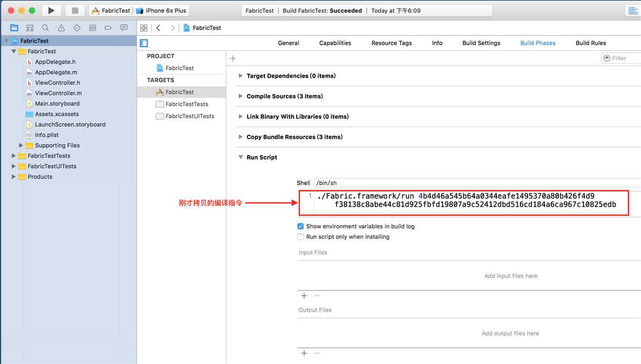Image resolution: width=641 pixels, height=364 pixels.
Task: Open the report navigator
Action: pyautogui.click(x=124, y=28)
